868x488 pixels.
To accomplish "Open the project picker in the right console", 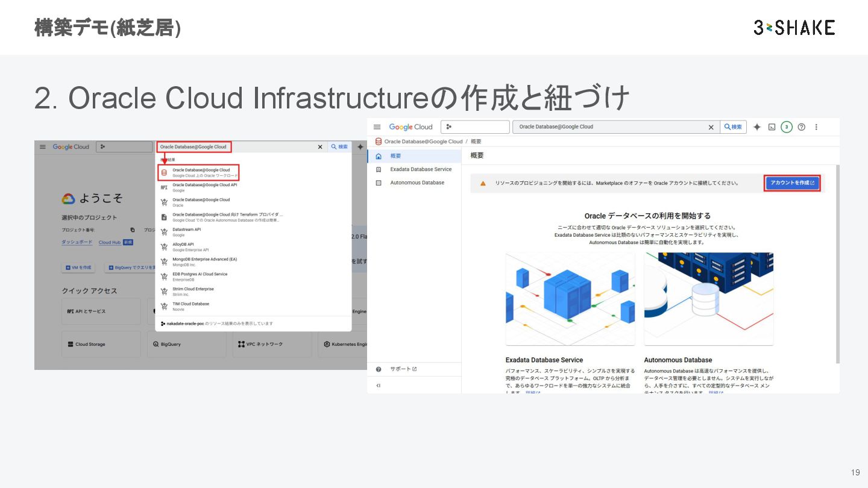I will pyautogui.click(x=475, y=127).
